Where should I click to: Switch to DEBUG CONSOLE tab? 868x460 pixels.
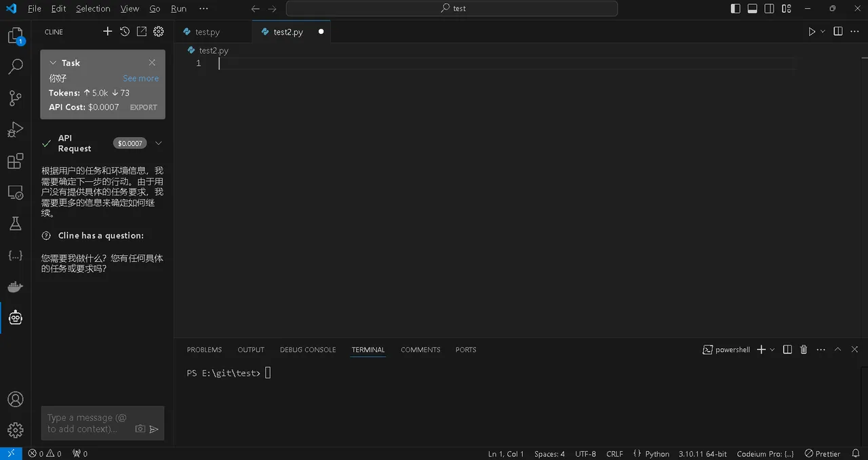308,349
